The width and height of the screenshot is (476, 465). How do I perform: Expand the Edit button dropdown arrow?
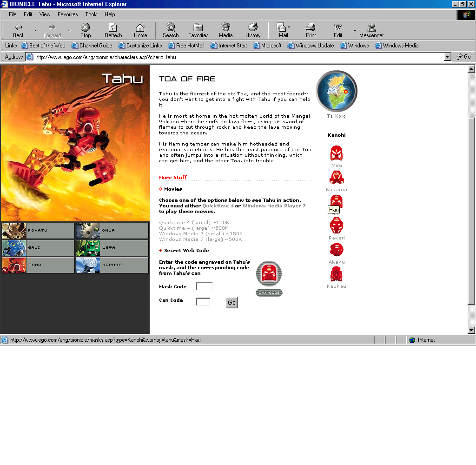[355, 31]
